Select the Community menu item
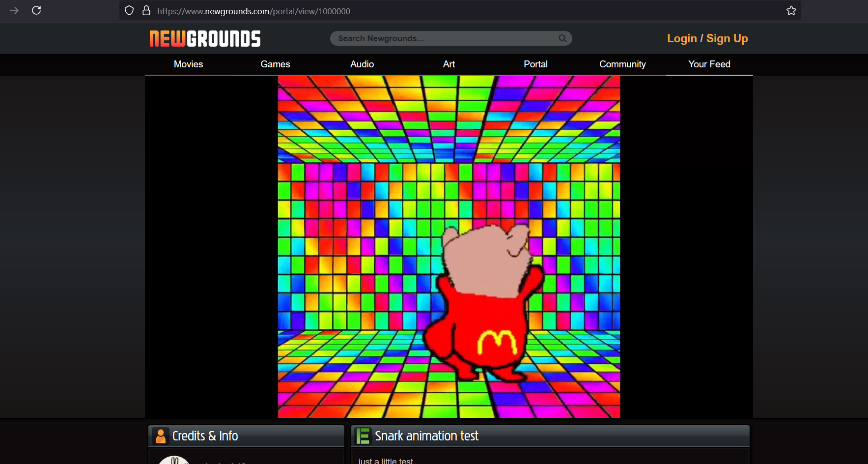 click(622, 64)
